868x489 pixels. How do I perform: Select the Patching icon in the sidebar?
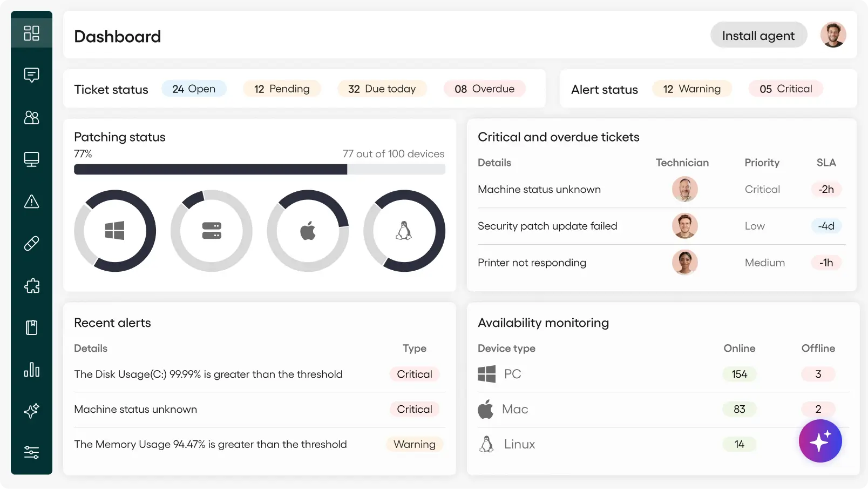coord(31,243)
